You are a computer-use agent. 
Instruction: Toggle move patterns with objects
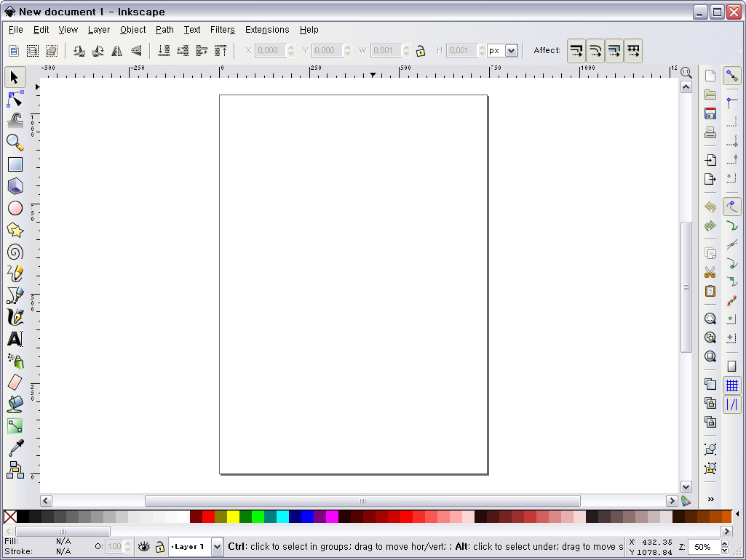(633, 50)
